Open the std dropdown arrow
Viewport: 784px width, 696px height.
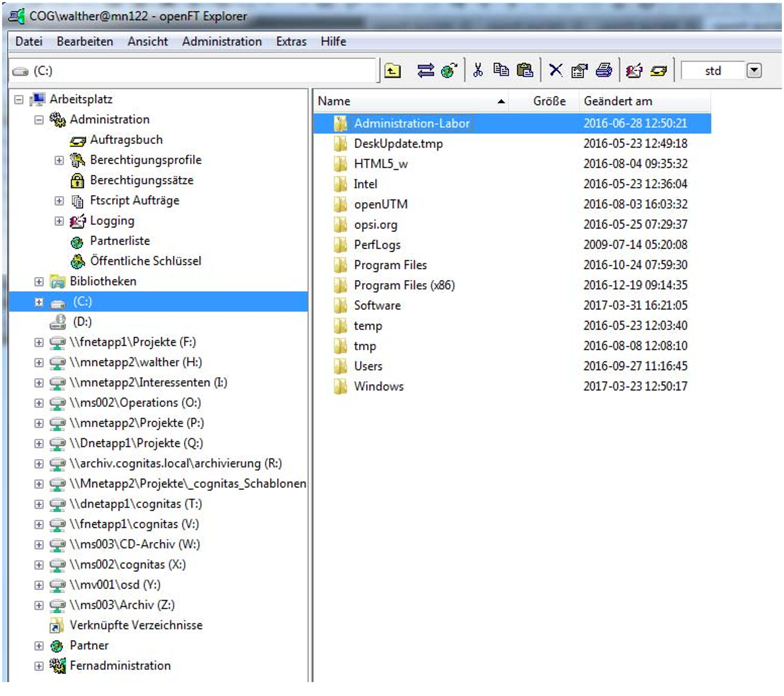(x=754, y=70)
